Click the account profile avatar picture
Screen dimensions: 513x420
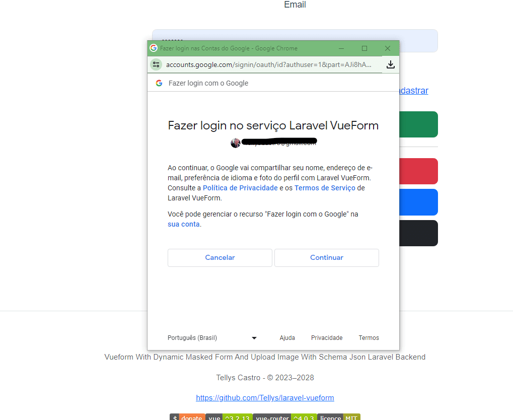[x=236, y=143]
